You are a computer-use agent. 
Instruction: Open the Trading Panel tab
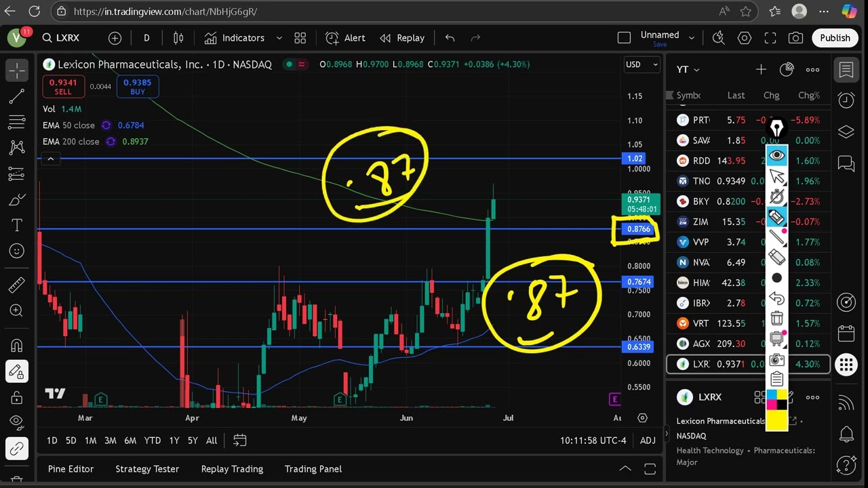tap(313, 469)
